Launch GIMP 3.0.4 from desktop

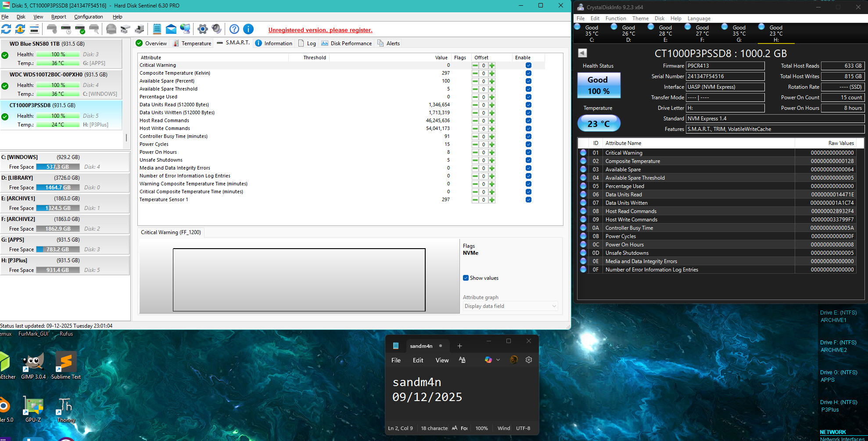click(33, 365)
